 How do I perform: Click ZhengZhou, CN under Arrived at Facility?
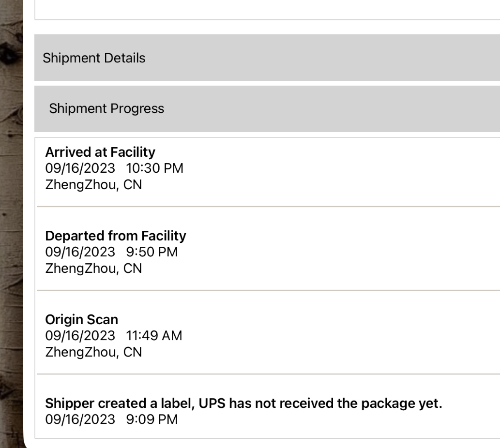point(93,185)
